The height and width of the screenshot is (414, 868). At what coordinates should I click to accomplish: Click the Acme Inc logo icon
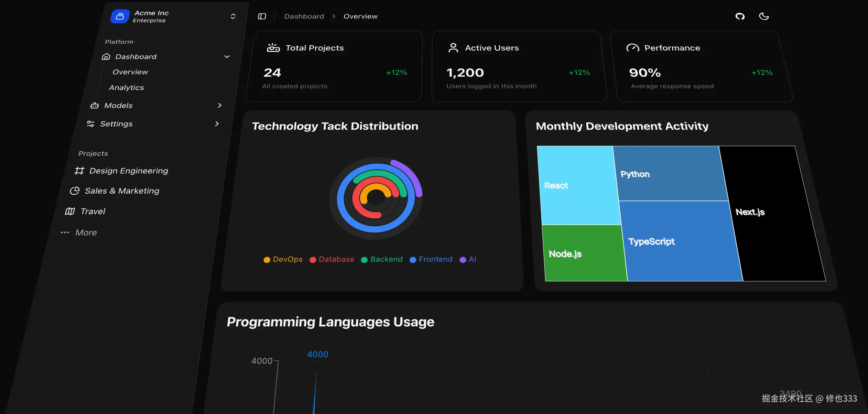120,16
